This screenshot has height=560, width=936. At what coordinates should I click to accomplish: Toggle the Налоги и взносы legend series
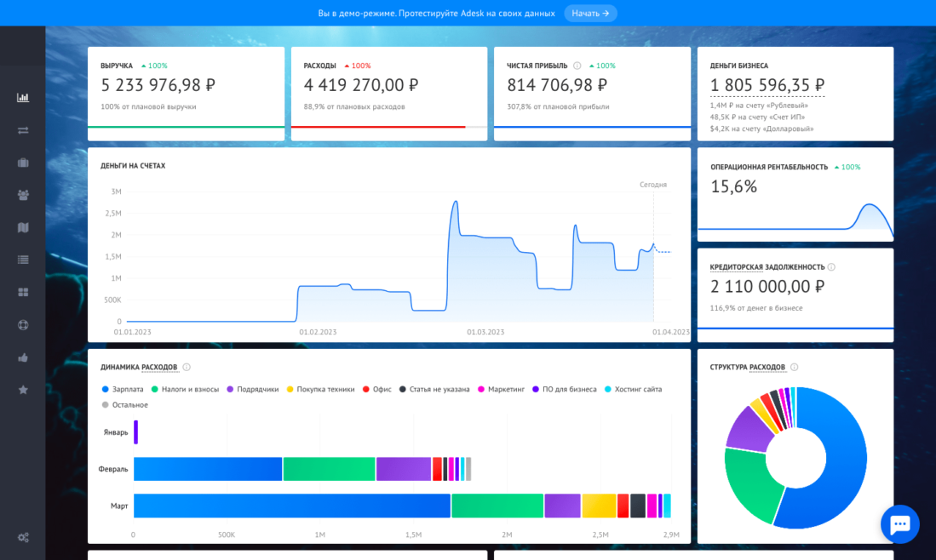tap(185, 389)
